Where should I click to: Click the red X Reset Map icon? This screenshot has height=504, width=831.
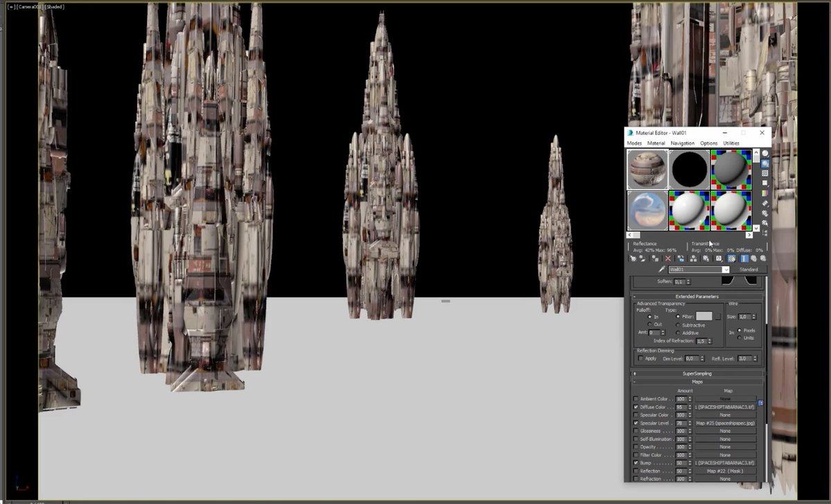[668, 258]
